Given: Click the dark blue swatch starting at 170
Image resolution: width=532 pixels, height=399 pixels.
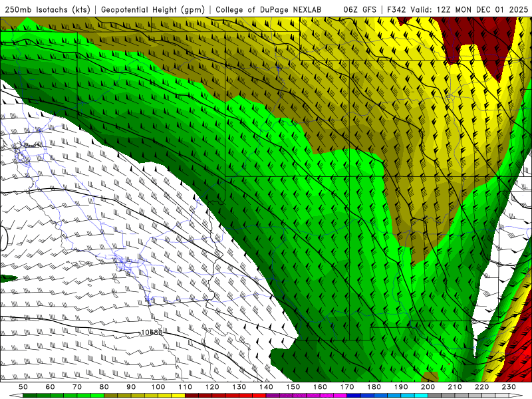Looking at the screenshot, I should 354,396.
